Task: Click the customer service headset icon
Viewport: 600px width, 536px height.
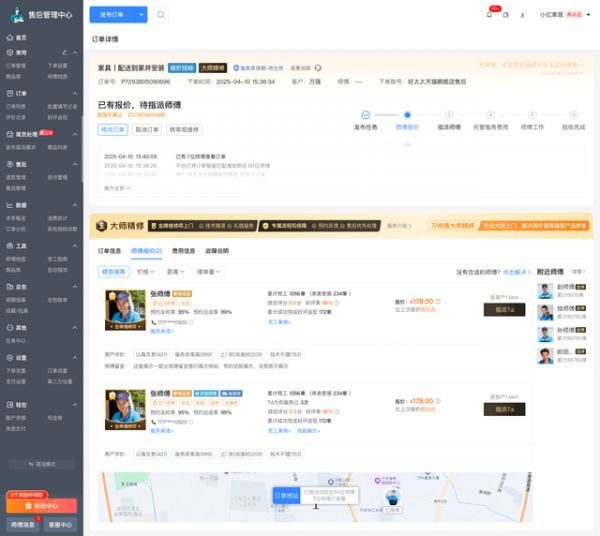Action: (x=506, y=15)
